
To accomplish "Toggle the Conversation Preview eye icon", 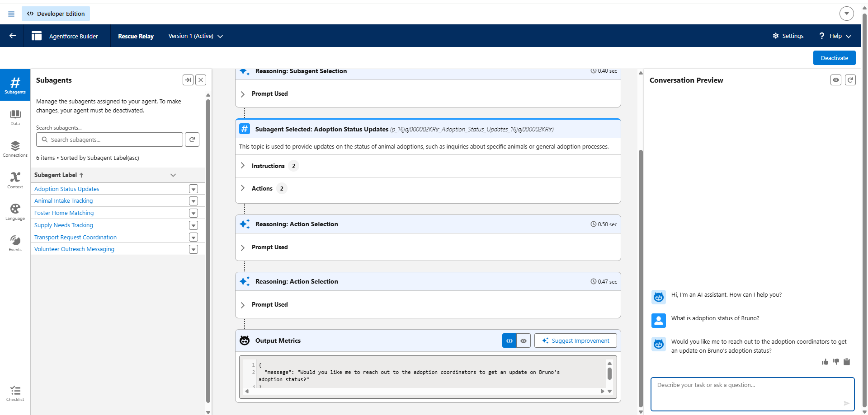I will point(836,80).
